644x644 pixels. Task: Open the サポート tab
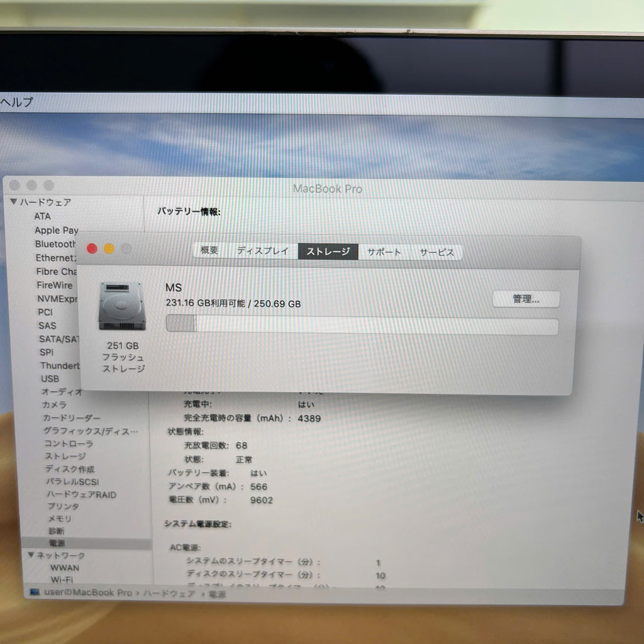[x=384, y=252]
